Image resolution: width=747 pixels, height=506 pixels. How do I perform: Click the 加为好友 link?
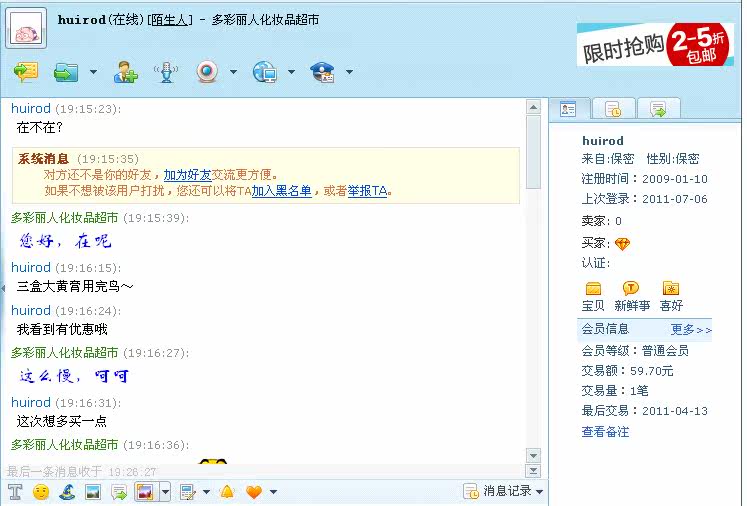coord(187,175)
